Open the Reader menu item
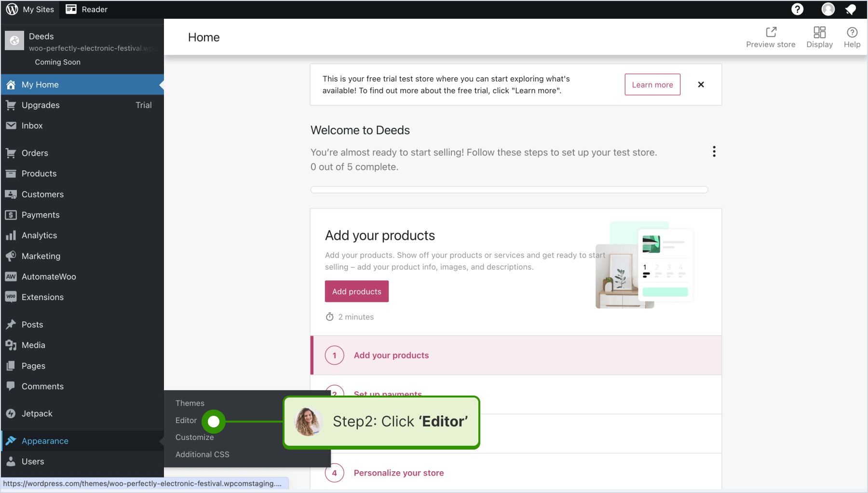Screen dimensions: 868x493 coord(87,9)
